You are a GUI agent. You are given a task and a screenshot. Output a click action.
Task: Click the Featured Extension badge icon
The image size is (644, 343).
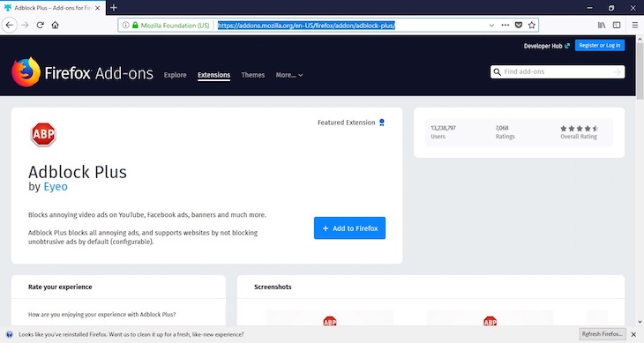click(382, 123)
